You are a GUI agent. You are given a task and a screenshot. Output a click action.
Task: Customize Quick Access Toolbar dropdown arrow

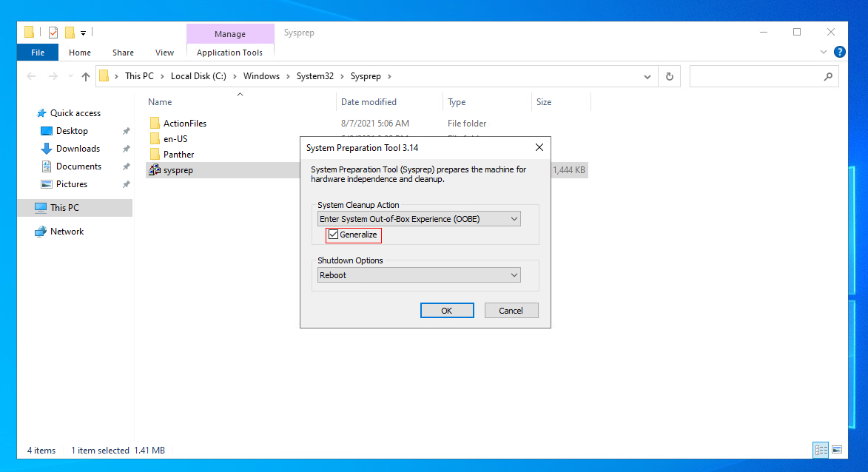pyautogui.click(x=83, y=33)
